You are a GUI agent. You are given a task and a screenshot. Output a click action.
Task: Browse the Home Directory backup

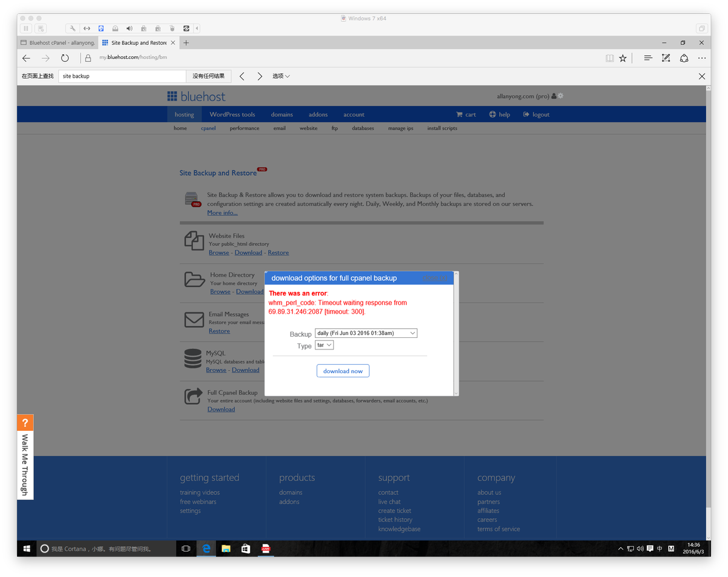tap(220, 292)
